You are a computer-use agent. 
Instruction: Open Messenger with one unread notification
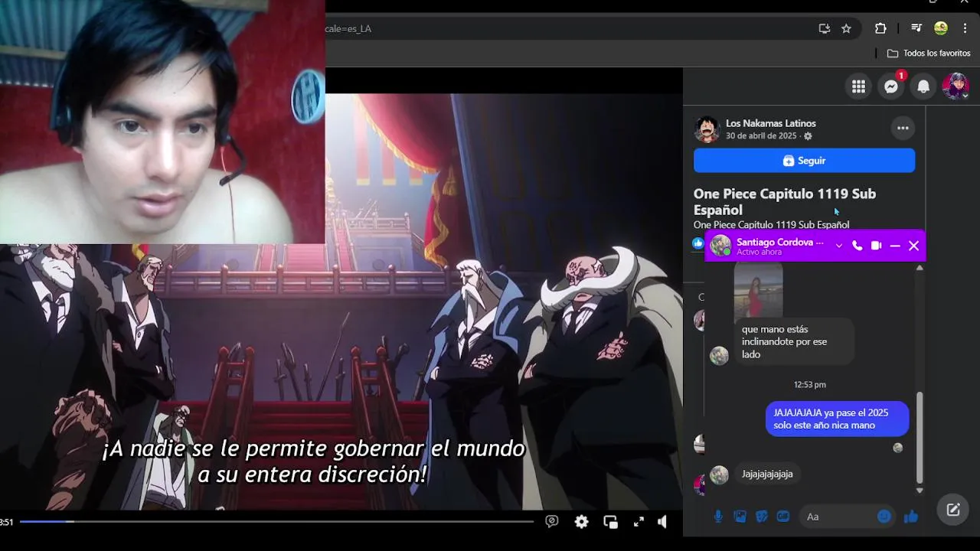(x=891, y=86)
